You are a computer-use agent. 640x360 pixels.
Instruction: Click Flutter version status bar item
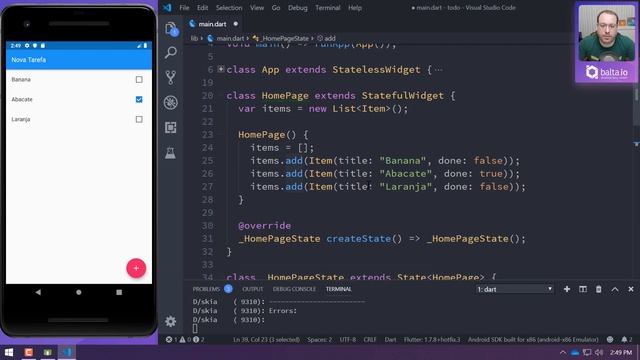432,340
